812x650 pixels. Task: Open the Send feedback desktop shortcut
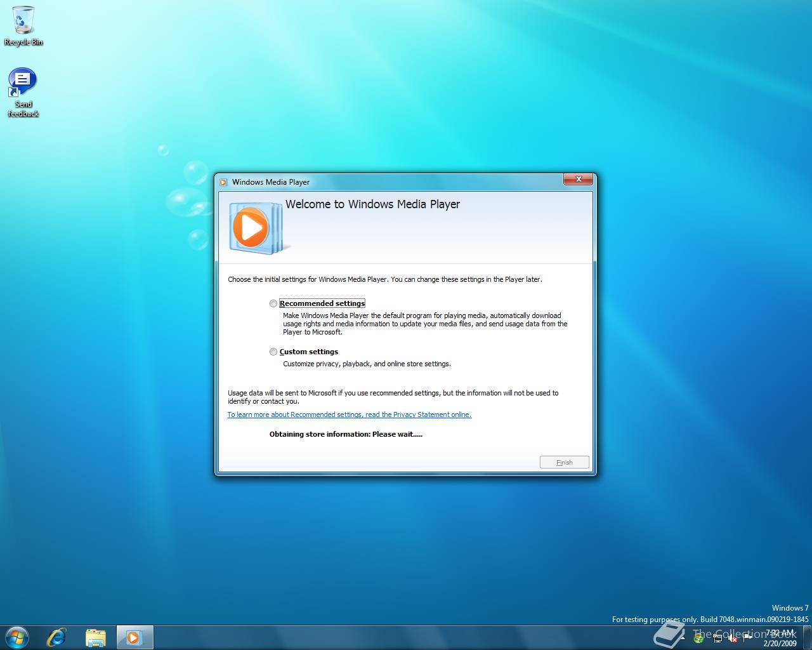tap(23, 93)
